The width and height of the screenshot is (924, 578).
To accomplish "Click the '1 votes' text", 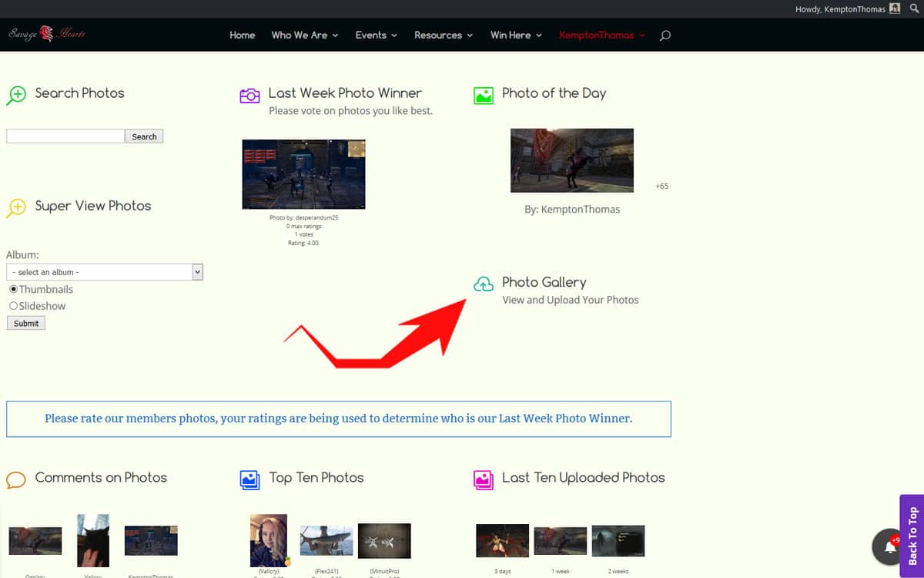I will (x=304, y=234).
